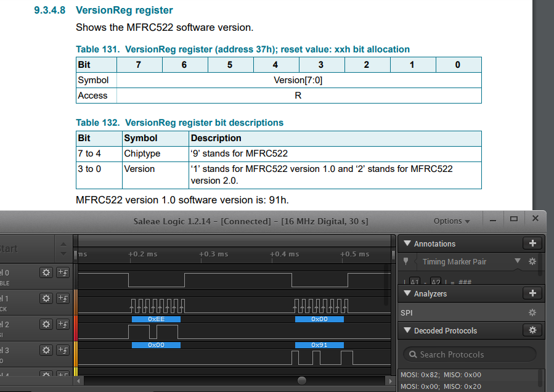This screenshot has width=554, height=392.
Task: Set trigger edge for channel 2
Action: click(63, 324)
